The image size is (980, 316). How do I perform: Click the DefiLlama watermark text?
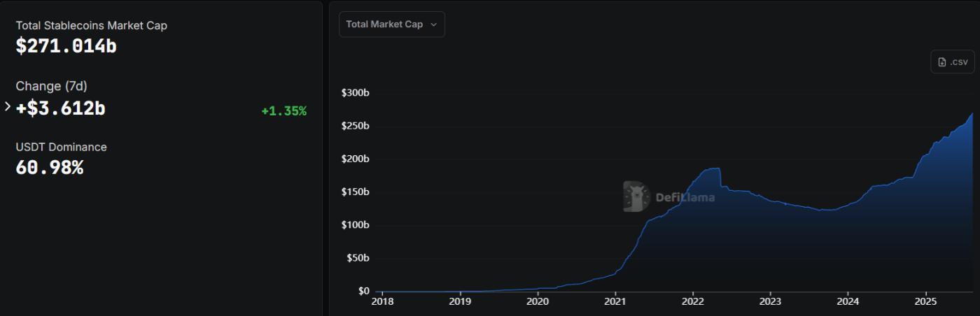685,197
